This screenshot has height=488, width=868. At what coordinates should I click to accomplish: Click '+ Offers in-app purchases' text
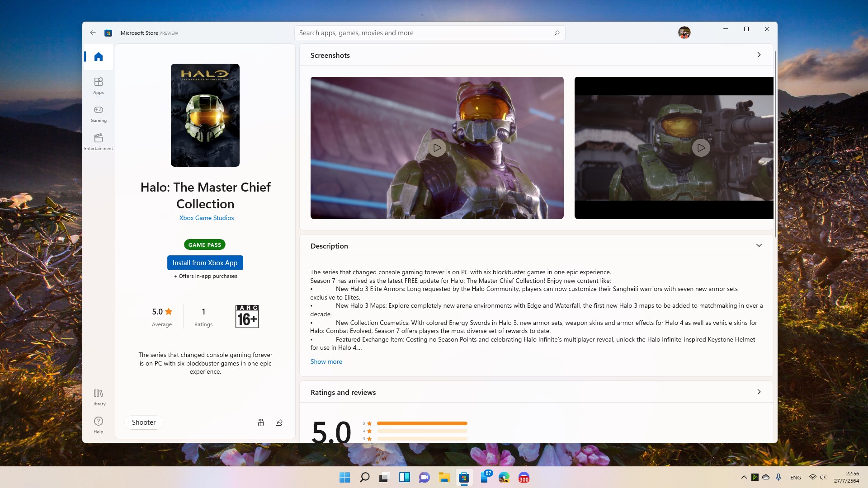pyautogui.click(x=205, y=276)
